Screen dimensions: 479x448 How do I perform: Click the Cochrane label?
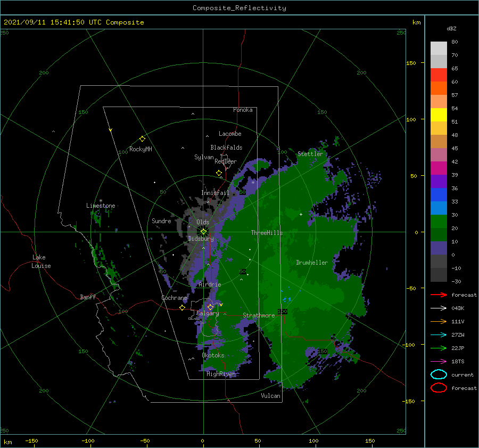click(174, 298)
